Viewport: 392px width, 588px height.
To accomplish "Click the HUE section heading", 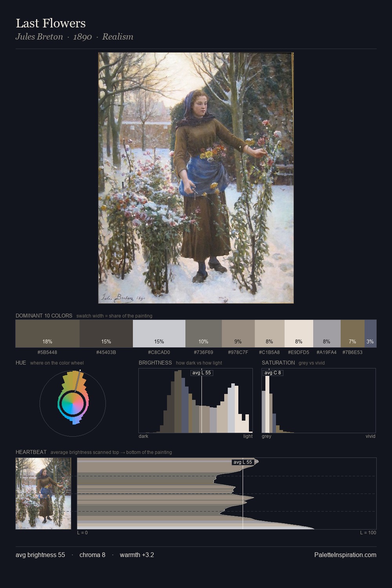I will [x=21, y=363].
